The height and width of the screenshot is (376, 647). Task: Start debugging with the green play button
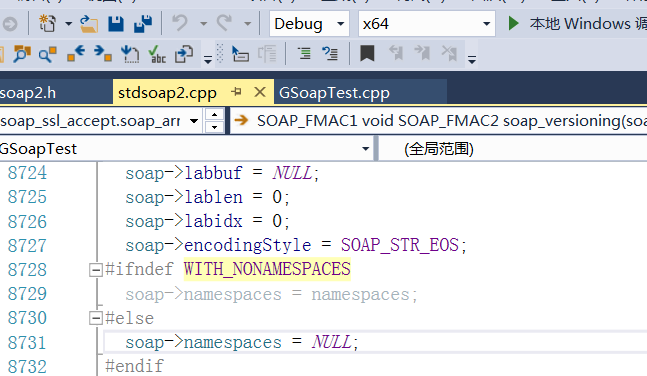513,24
